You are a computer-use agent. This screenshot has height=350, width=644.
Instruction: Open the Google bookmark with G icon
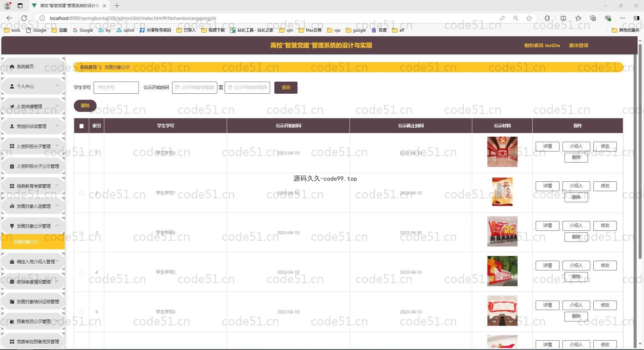coord(83,30)
